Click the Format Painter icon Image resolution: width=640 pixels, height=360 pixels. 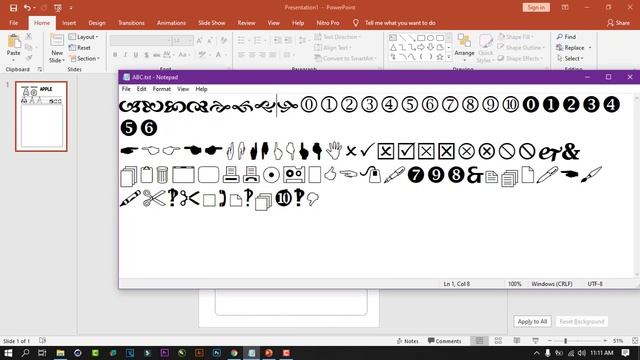29,58
